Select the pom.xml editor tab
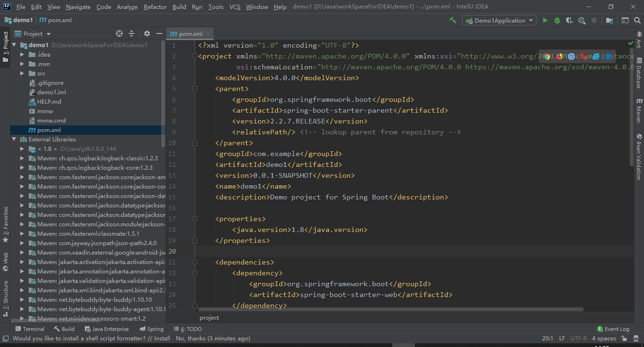 tap(190, 33)
